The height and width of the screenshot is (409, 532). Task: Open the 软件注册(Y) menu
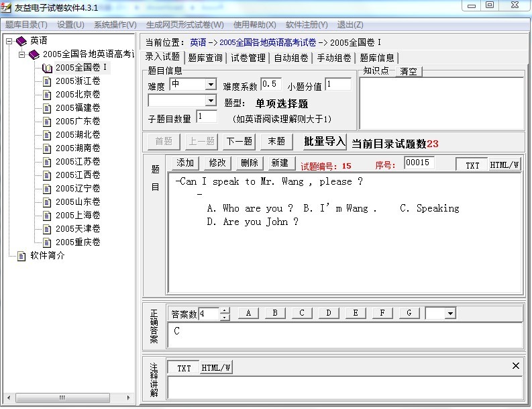pyautogui.click(x=307, y=25)
